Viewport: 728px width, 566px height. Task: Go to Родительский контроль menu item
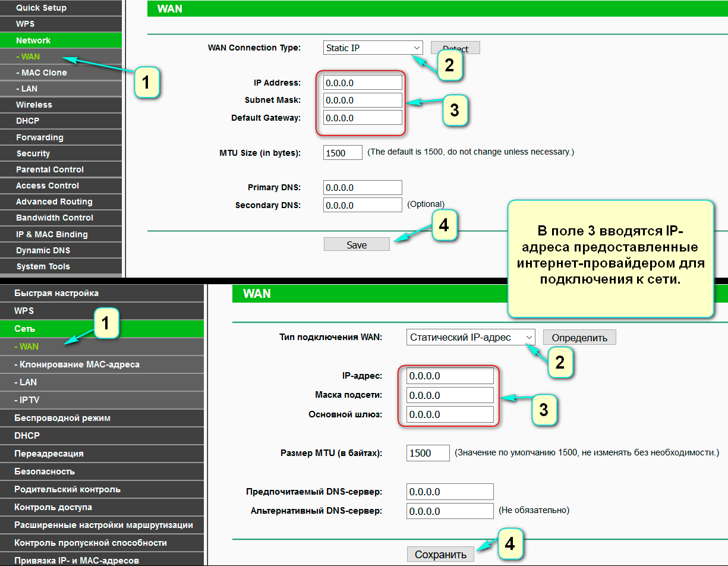[x=67, y=489]
